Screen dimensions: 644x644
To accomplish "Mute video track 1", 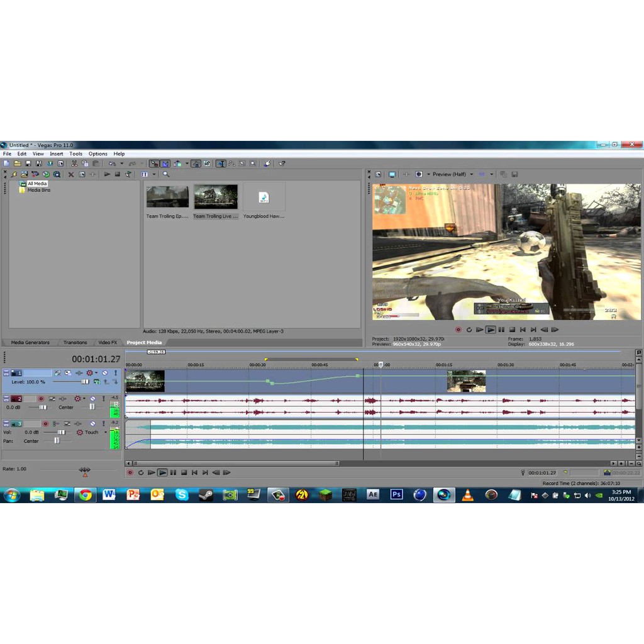I will 105,373.
